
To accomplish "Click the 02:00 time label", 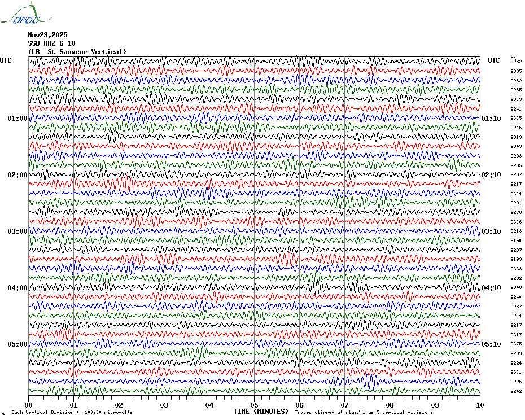I will [x=17, y=175].
